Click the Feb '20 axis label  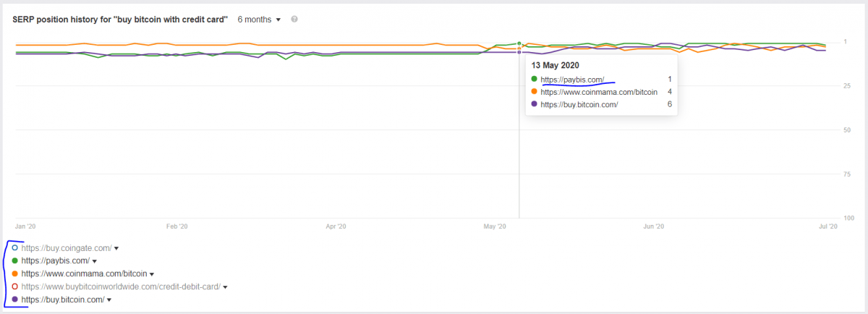click(x=177, y=226)
